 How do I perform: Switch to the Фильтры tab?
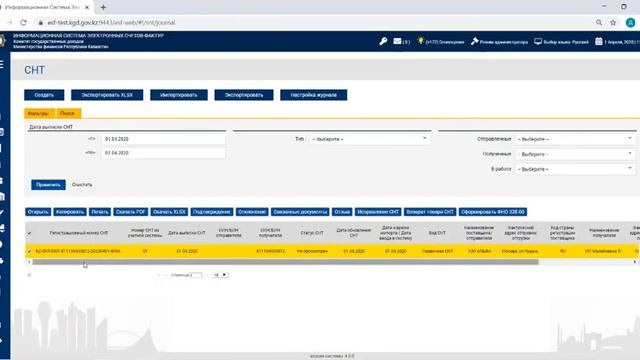point(39,113)
